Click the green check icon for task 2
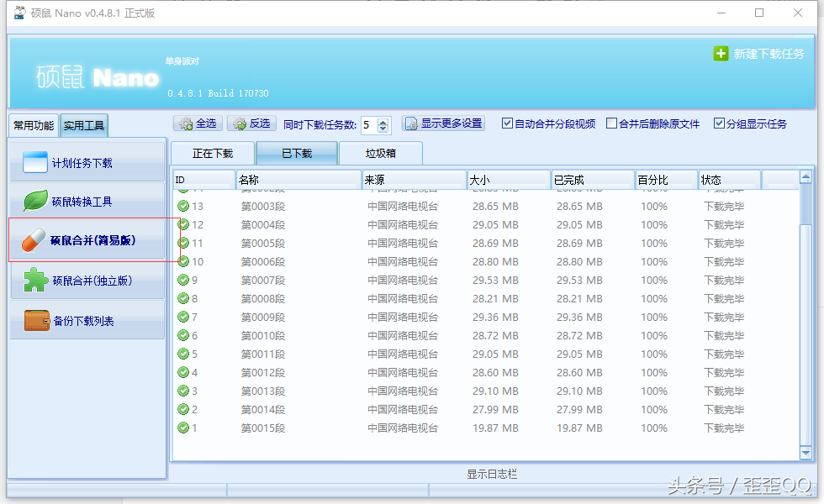This screenshot has width=824, height=504. pyautogui.click(x=183, y=409)
